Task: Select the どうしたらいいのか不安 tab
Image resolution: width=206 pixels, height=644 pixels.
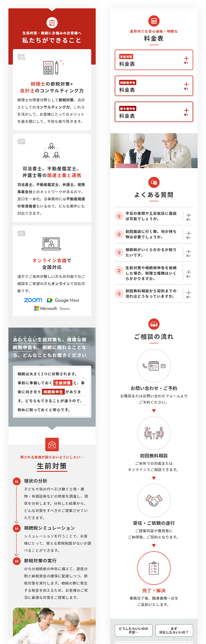Action: (x=134, y=631)
